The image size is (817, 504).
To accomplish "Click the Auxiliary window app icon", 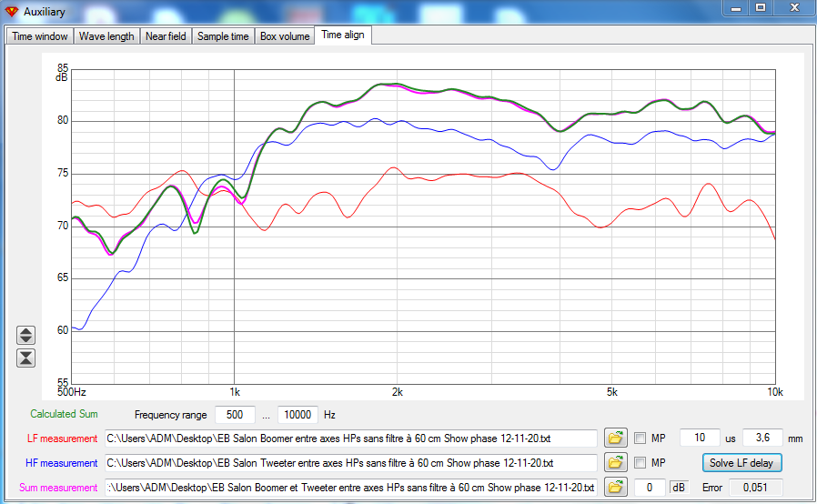I will click(12, 12).
